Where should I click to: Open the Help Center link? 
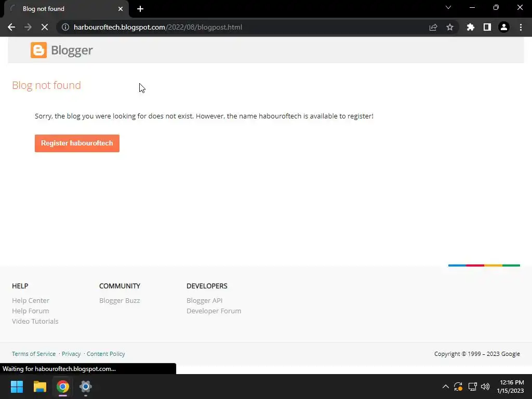[31, 301]
